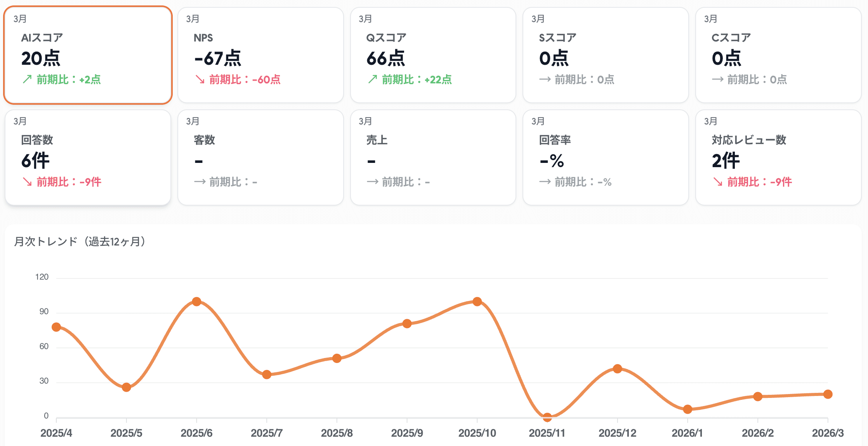The width and height of the screenshot is (868, 446).
Task: Select the Sスコア metric card
Action: [606, 55]
